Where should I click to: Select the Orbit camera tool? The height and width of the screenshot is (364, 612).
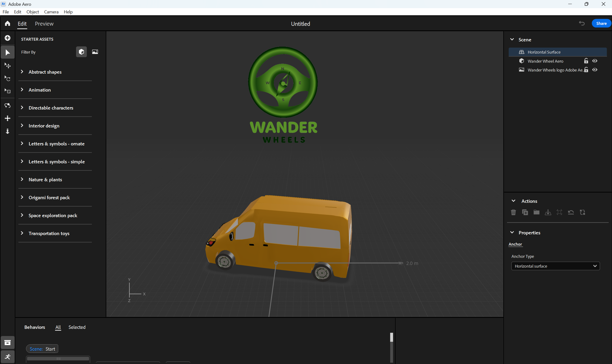pyautogui.click(x=8, y=106)
